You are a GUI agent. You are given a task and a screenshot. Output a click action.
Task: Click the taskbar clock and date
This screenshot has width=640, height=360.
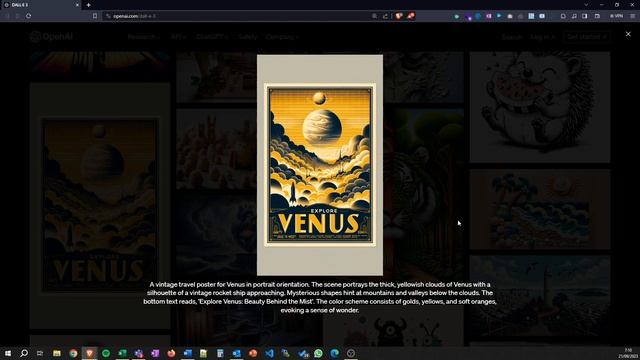[629, 353]
